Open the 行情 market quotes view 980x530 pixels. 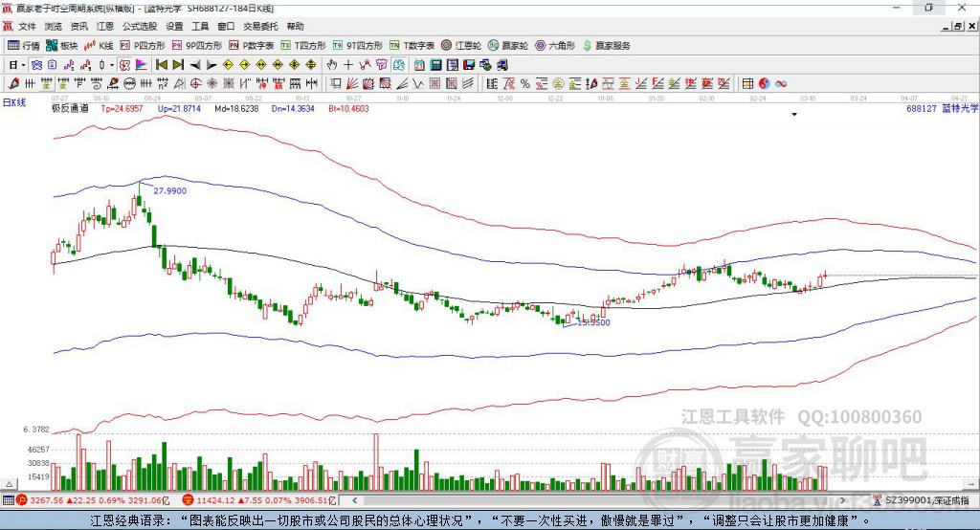pos(23,46)
